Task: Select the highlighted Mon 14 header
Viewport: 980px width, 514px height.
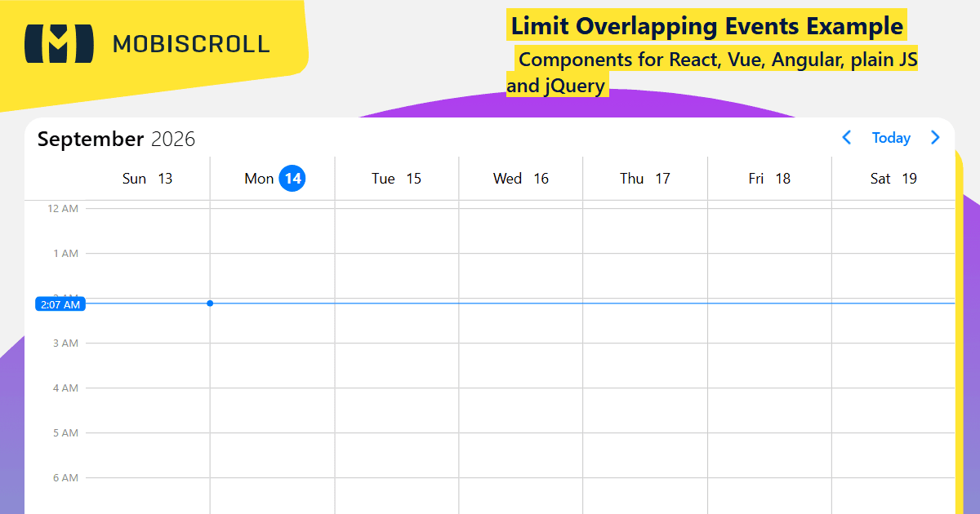Action: [273, 179]
